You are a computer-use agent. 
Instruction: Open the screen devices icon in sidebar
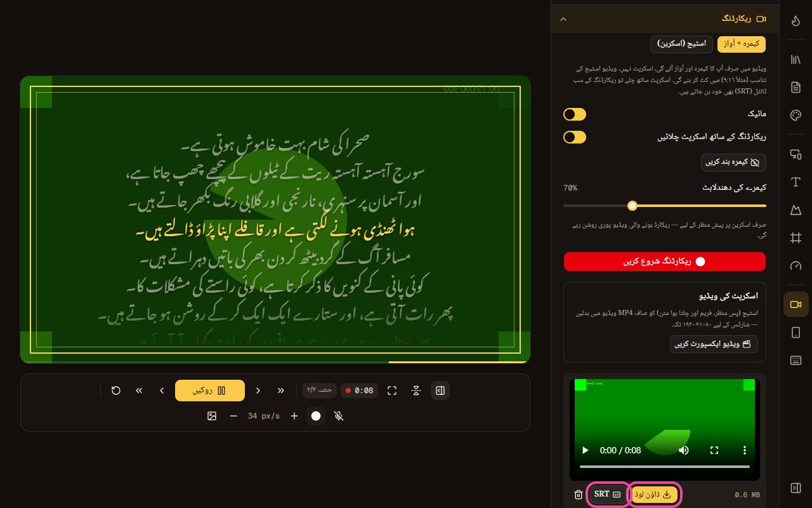[x=796, y=154]
